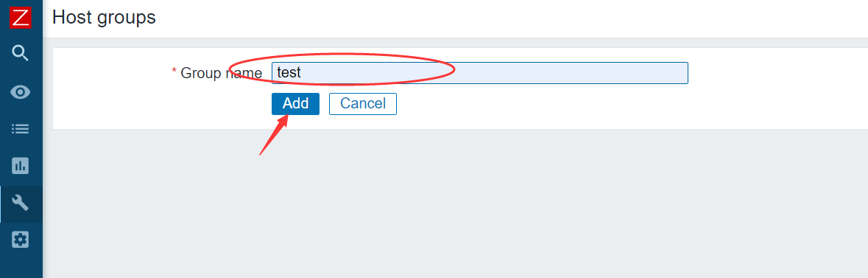This screenshot has width=868, height=278.
Task: Click the white Cancel link button
Action: (x=363, y=104)
